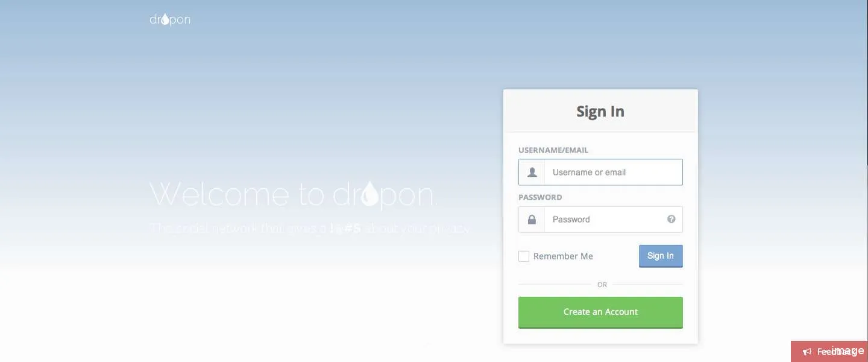
Task: Click the Sign In panel heading
Action: tap(600, 112)
